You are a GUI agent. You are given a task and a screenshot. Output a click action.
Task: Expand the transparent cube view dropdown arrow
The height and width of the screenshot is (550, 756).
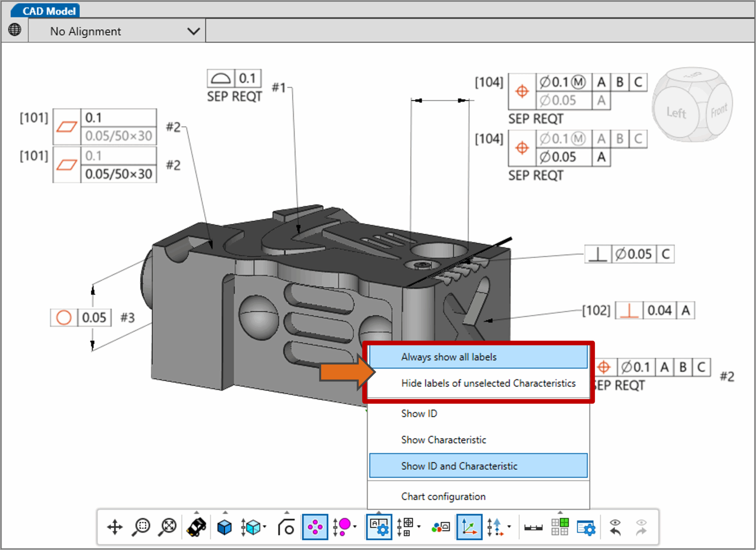(x=264, y=527)
